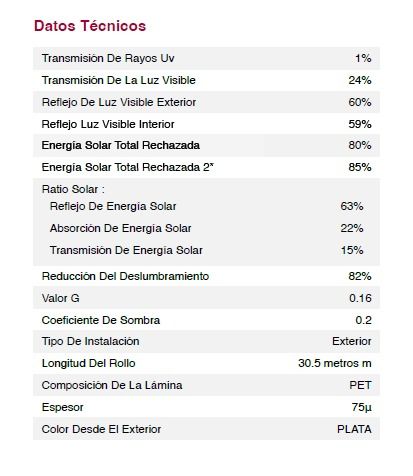
Task: Select the bold Energía Solar Total Rechazada label
Action: [121, 145]
